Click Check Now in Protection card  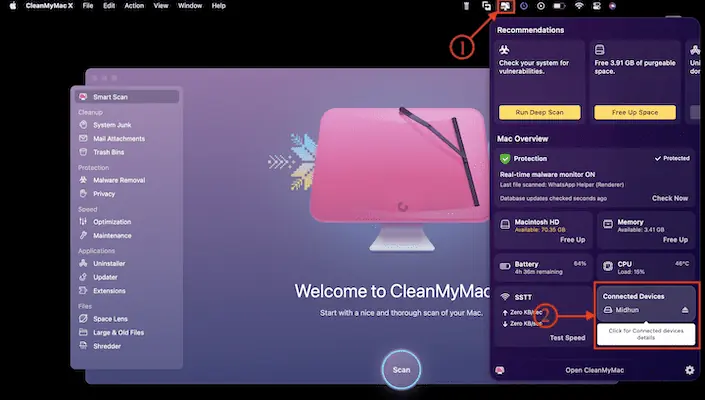(669, 198)
